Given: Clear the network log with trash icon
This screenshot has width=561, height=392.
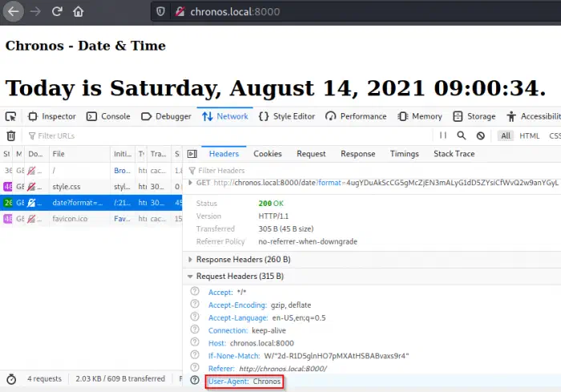Looking at the screenshot, I should coord(11,135).
